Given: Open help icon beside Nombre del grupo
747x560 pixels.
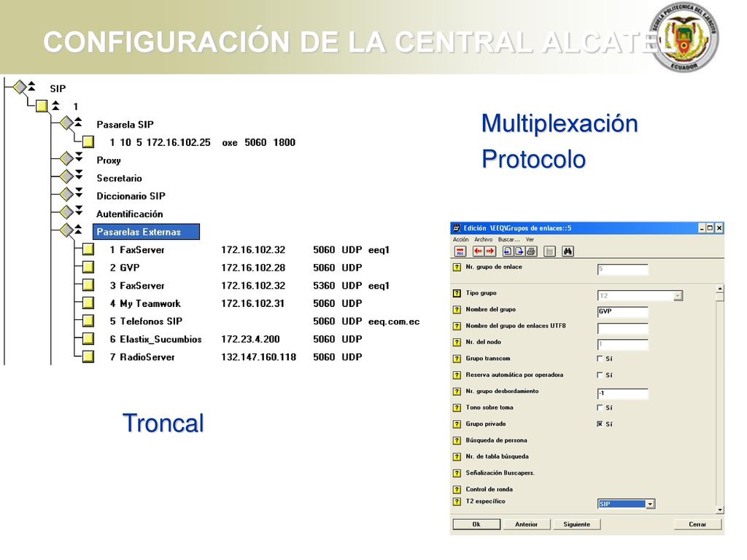Looking at the screenshot, I should pyautogui.click(x=457, y=309).
